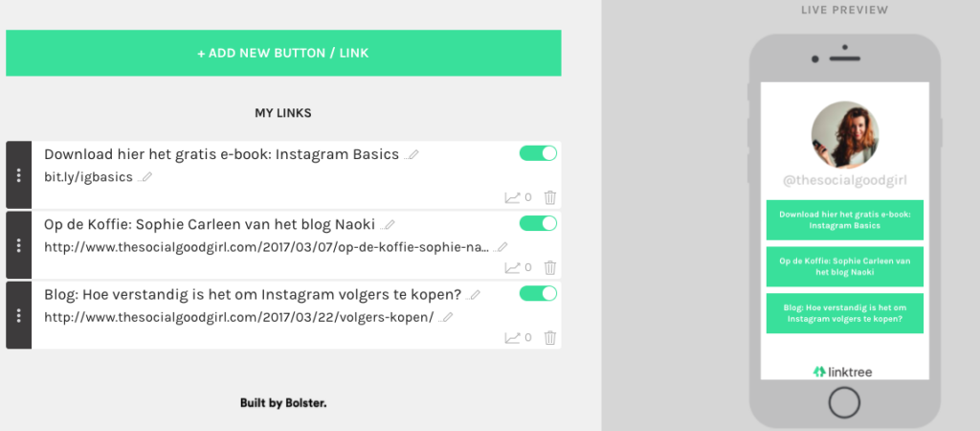Edit the volgers-kopen URL pencil icon
This screenshot has width=980, height=431.
(x=446, y=317)
